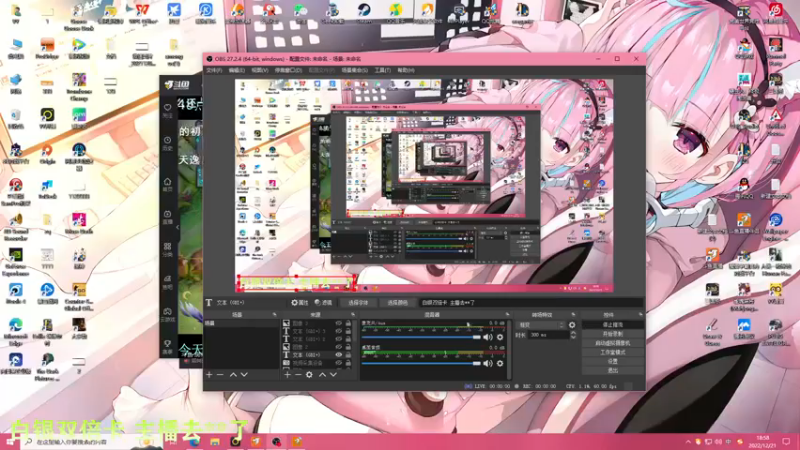Toggle lock on first image source row
The image size is (800, 450).
coord(348,323)
